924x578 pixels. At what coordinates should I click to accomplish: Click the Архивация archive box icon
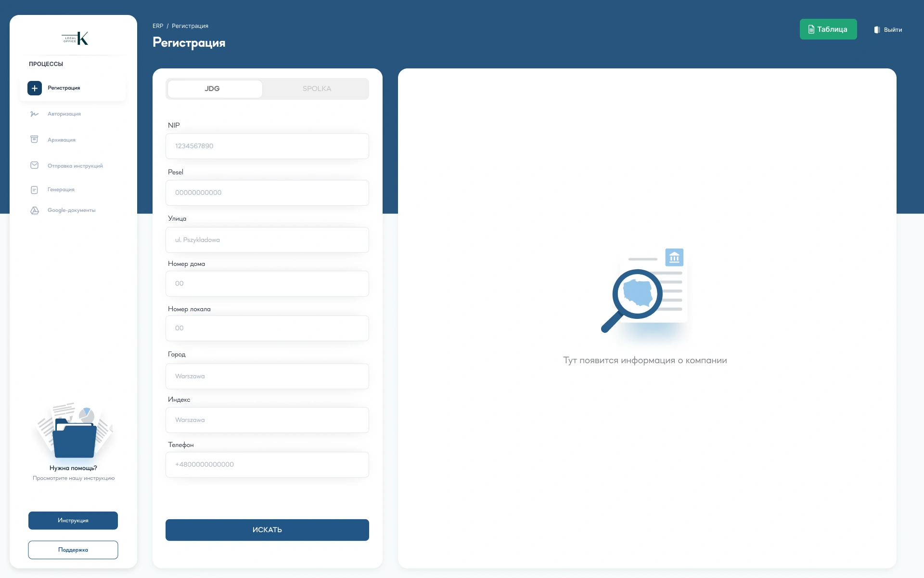pyautogui.click(x=34, y=139)
